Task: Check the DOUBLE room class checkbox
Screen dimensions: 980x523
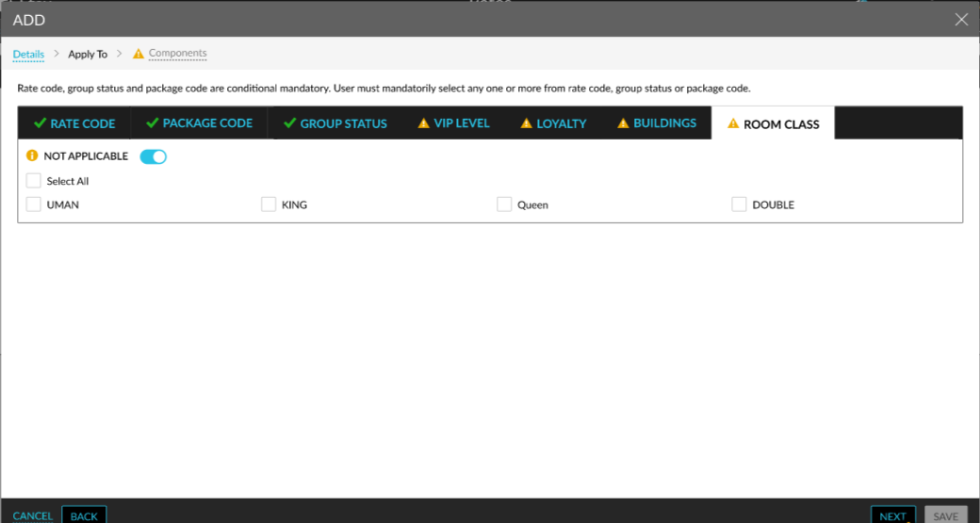Action: tap(740, 204)
